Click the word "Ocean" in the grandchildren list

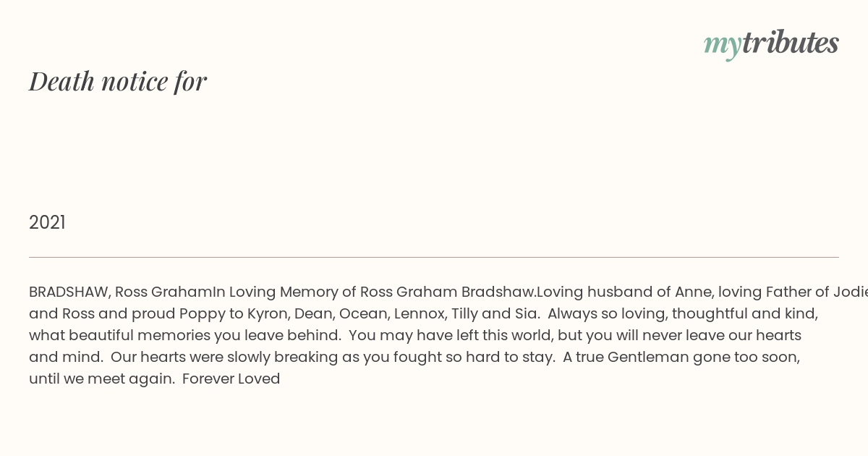tap(362, 314)
